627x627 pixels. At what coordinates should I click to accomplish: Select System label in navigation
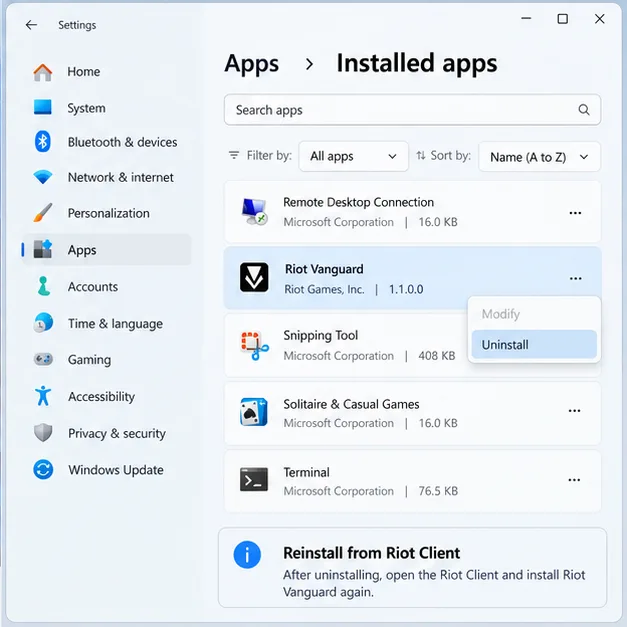pyautogui.click(x=86, y=108)
